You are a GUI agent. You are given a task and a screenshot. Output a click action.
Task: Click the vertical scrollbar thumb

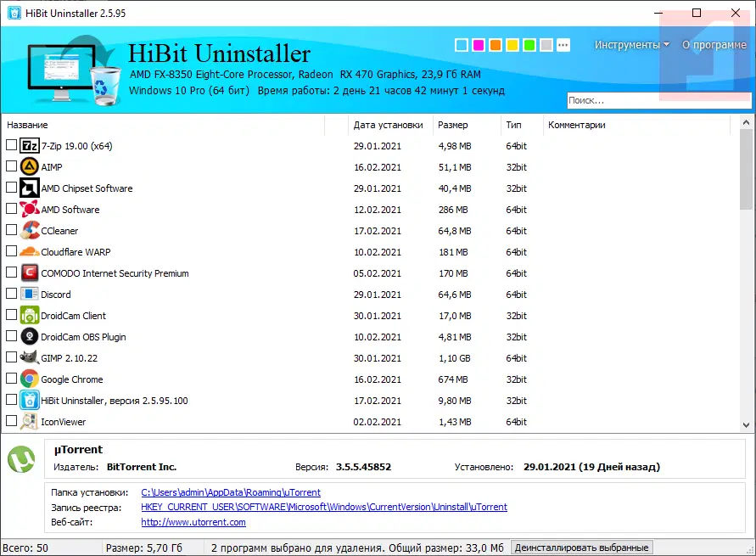click(x=746, y=169)
